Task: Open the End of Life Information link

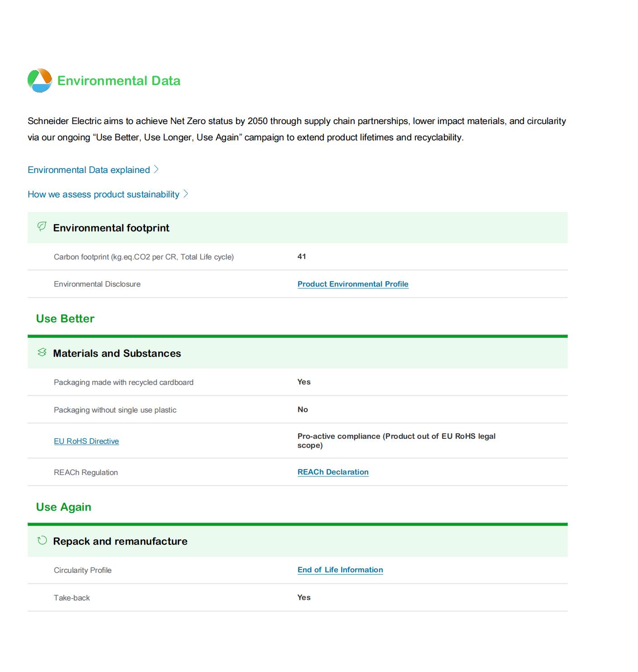Action: click(x=340, y=570)
